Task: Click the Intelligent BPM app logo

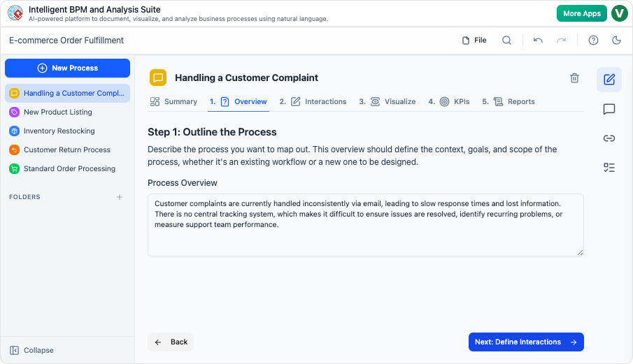Action: click(15, 13)
